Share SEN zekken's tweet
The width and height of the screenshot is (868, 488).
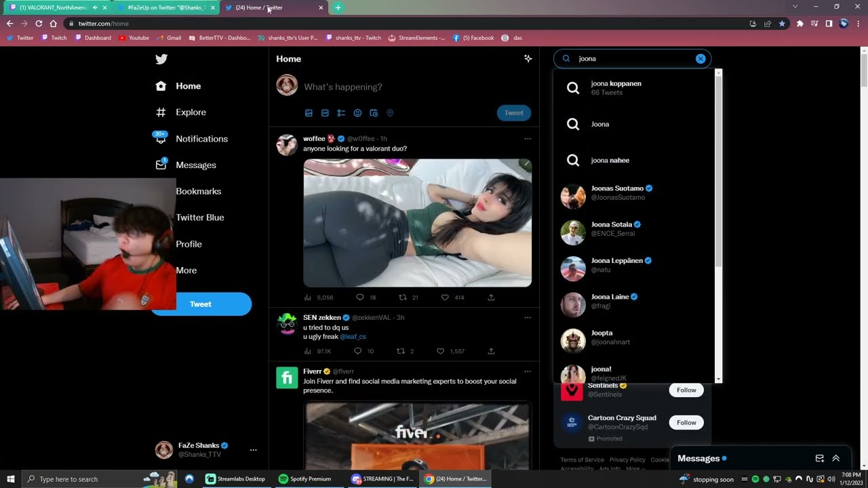tap(491, 351)
